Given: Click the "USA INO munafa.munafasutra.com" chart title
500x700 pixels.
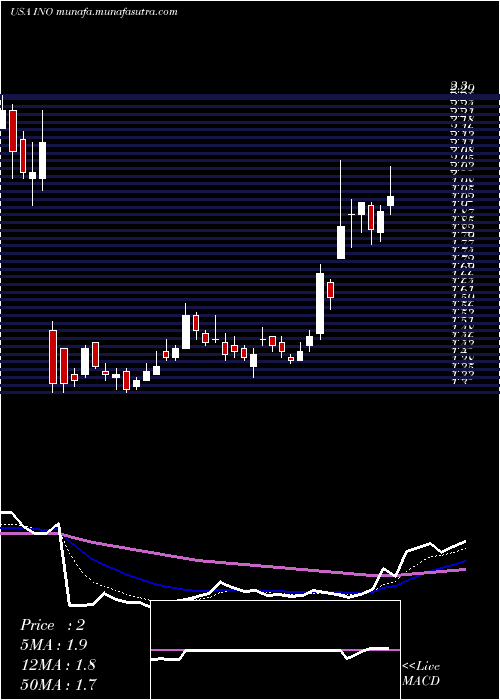Looking at the screenshot, I should tap(94, 12).
